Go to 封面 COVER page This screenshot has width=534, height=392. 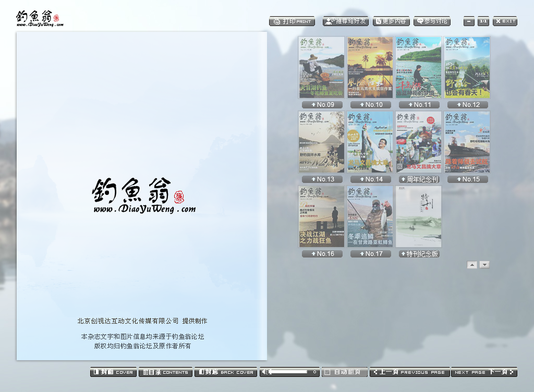point(113,372)
